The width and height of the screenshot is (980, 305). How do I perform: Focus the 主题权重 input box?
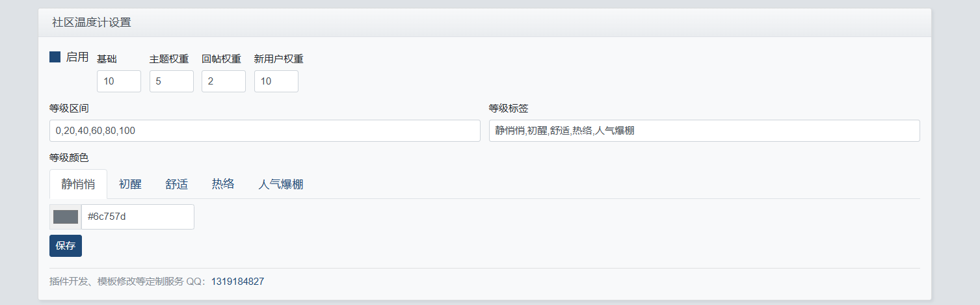[x=172, y=81]
